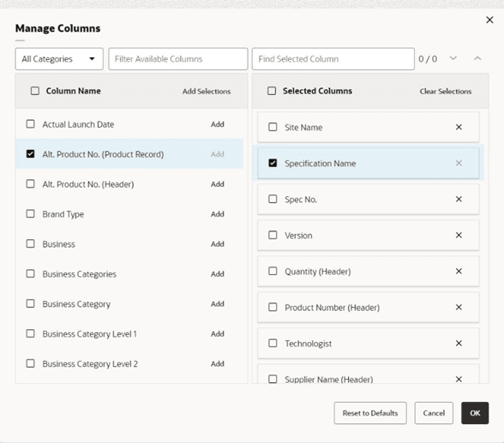
Task: Check the Brand Type checkbox
Action: [x=30, y=214]
